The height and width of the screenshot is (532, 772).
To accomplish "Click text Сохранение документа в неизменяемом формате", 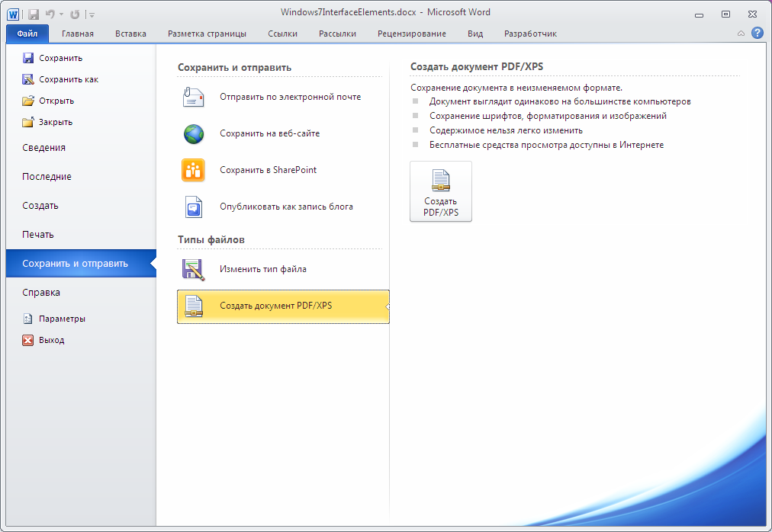I will pyautogui.click(x=516, y=88).
